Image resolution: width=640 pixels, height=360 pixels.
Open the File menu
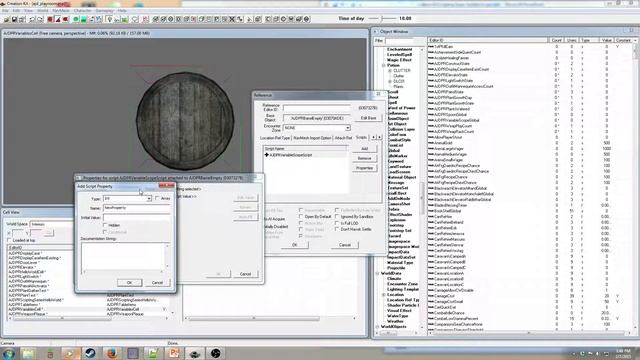click(5, 11)
